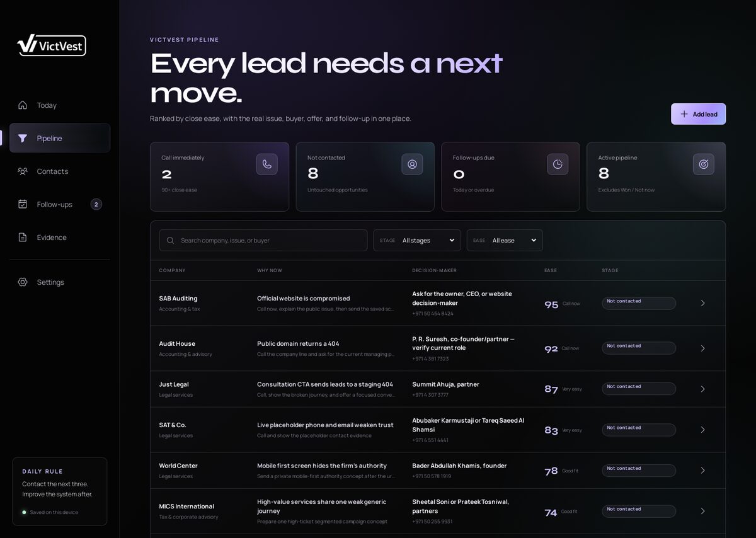Image resolution: width=756 pixels, height=538 pixels.
Task: Click the Just Legal company name
Action: coord(174,384)
